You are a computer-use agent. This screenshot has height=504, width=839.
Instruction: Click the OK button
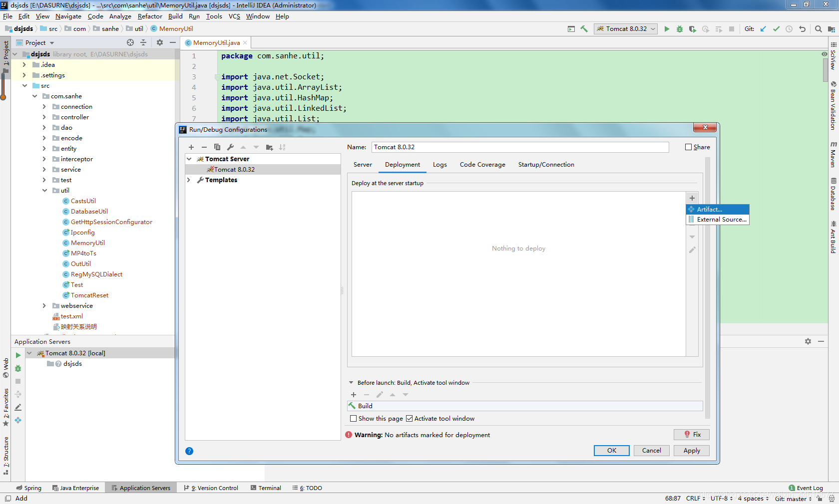pos(612,451)
